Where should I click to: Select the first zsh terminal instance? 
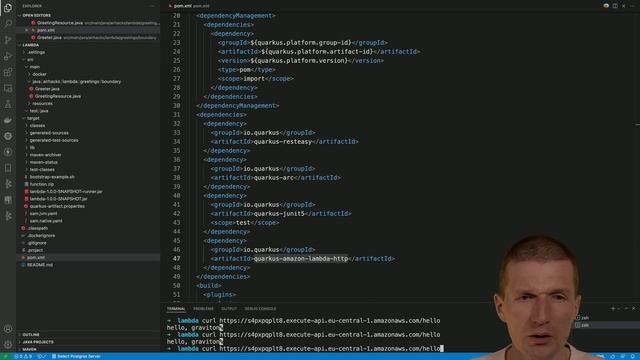click(585, 318)
